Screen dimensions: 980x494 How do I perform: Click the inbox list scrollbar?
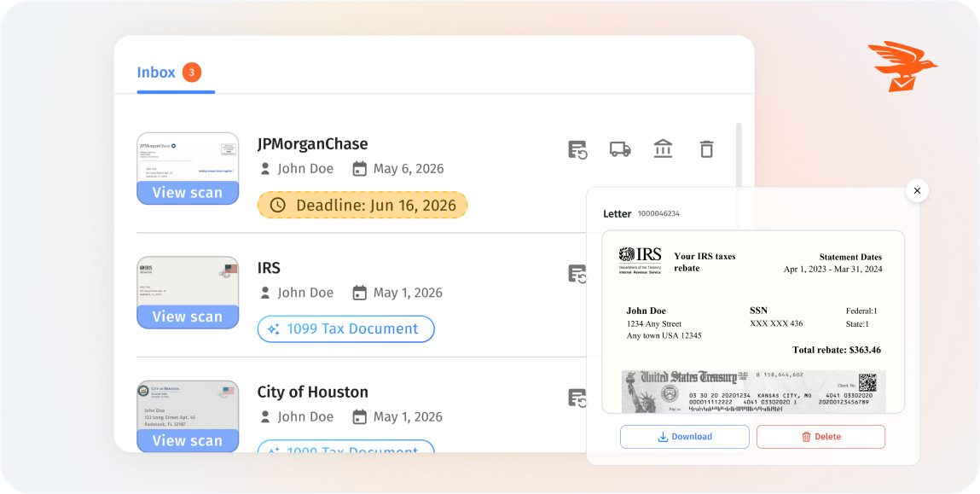(x=739, y=175)
